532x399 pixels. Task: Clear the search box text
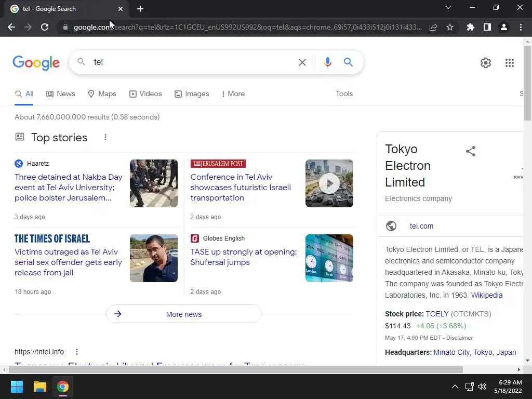point(302,62)
